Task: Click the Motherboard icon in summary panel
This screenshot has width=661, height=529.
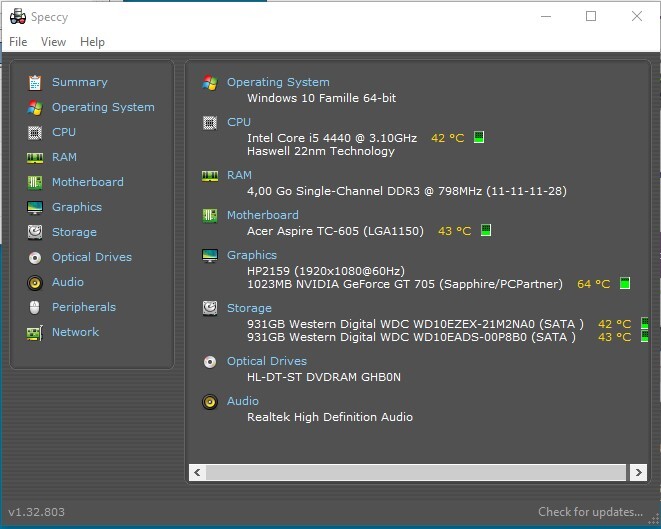Action: (x=210, y=215)
